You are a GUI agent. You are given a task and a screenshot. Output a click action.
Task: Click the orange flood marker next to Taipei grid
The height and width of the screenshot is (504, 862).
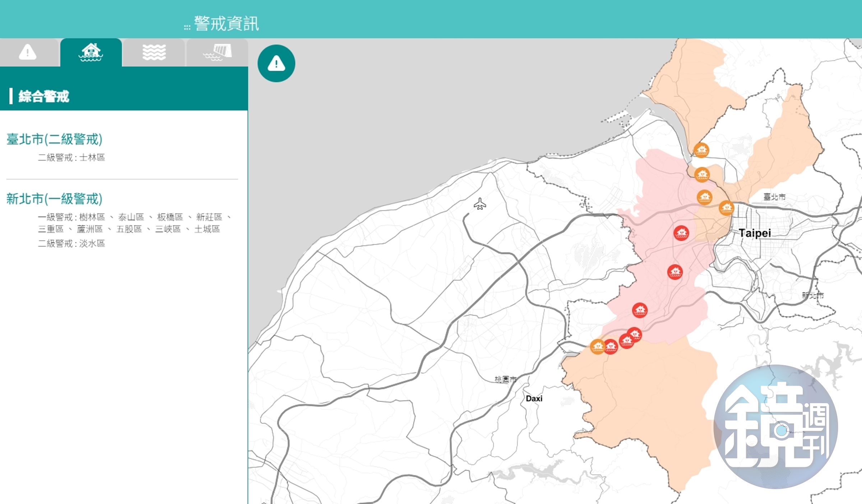tap(726, 208)
